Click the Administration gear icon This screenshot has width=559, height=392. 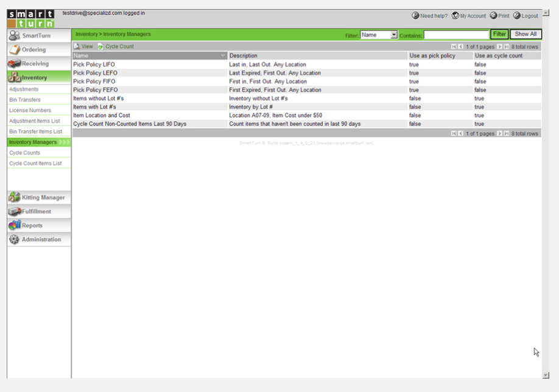[x=14, y=239]
